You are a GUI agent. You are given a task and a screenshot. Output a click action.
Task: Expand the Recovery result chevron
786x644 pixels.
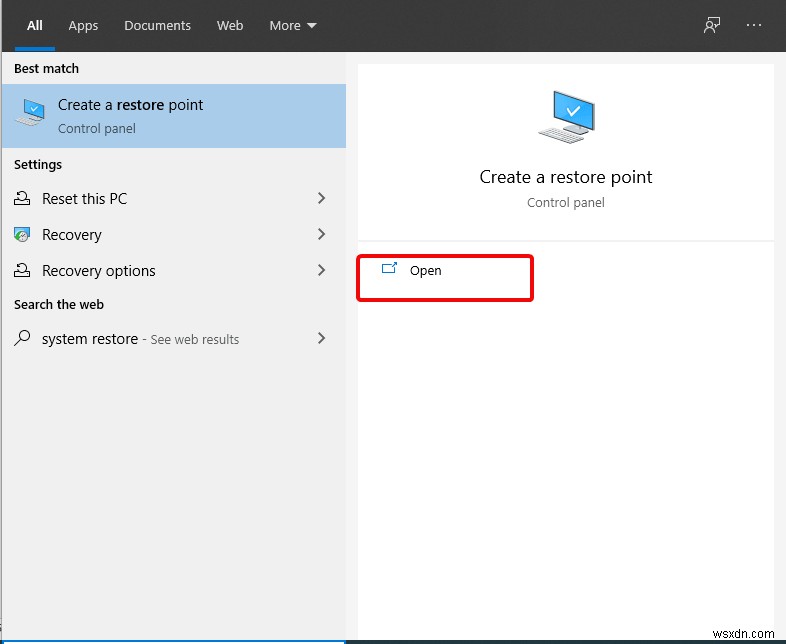coord(321,234)
